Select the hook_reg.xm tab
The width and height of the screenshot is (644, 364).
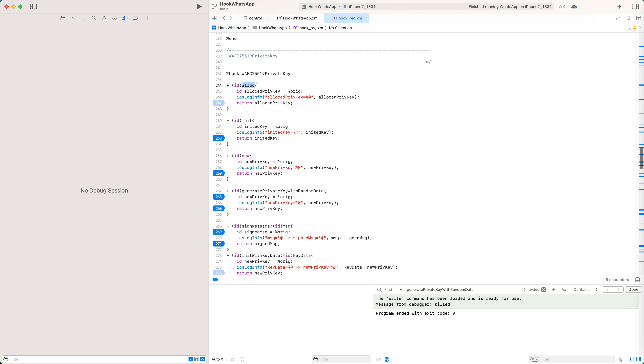(347, 18)
